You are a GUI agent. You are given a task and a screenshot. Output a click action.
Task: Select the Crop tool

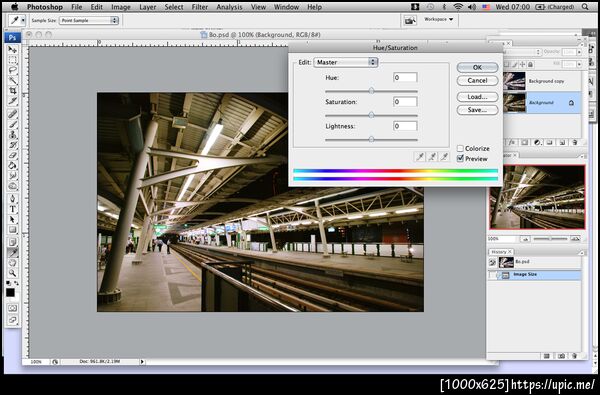(13, 91)
